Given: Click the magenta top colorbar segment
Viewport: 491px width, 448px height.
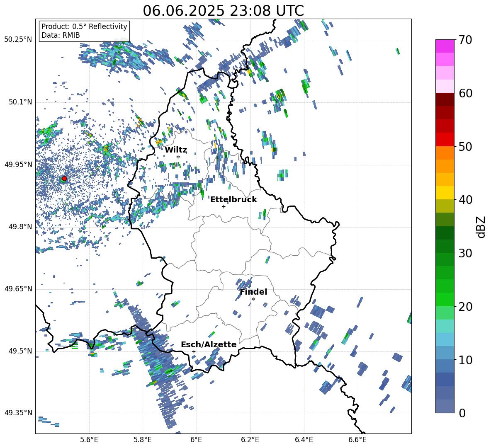Looking at the screenshot, I should pos(445,46).
